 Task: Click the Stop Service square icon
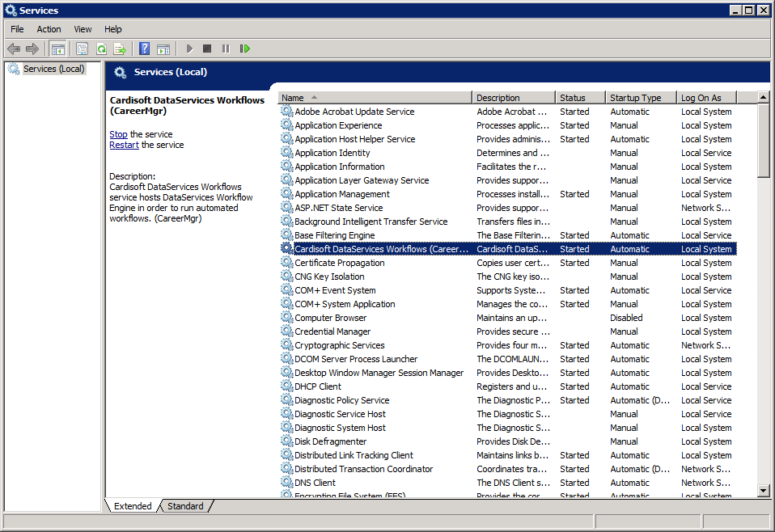click(x=207, y=49)
